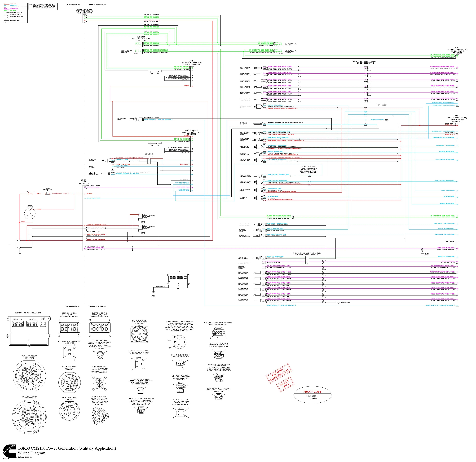Select the "QSK38 CM2150 Power Generation (Military Application)" title
Viewport: 476px width, 462px height.
click(x=67, y=448)
